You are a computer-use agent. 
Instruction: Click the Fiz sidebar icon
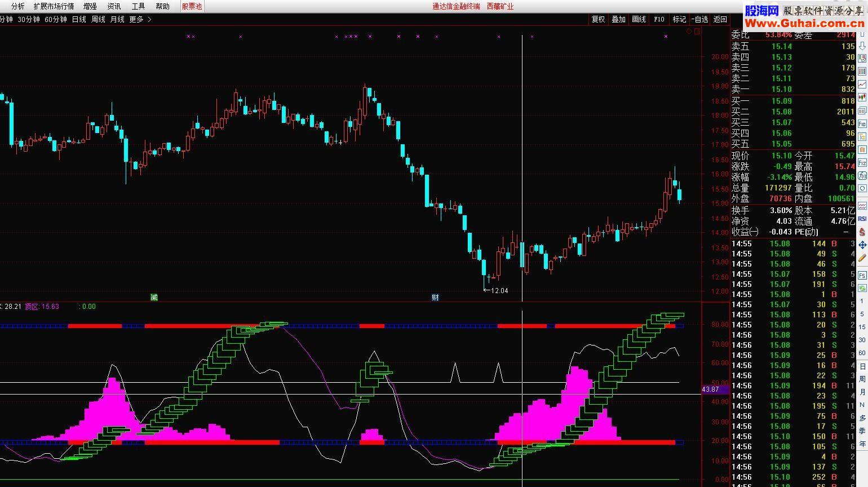(x=862, y=163)
